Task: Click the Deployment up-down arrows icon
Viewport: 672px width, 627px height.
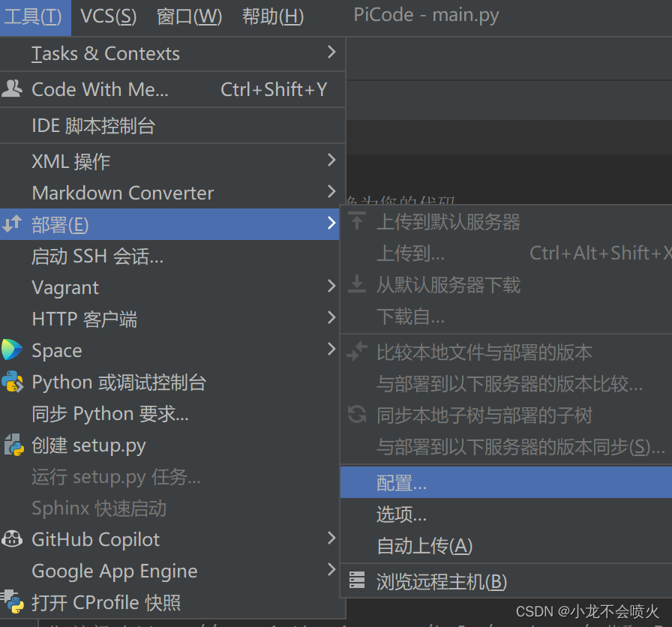Action: tap(11, 223)
